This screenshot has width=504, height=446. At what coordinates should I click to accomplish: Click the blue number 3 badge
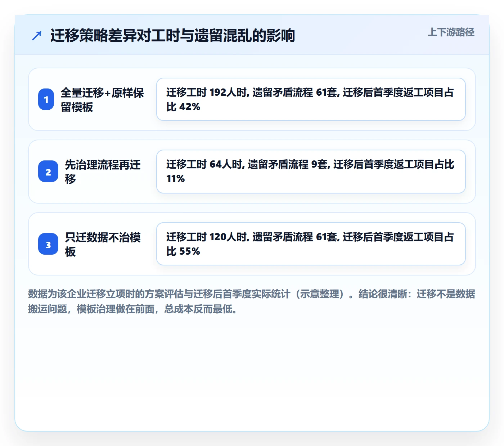[x=48, y=244]
